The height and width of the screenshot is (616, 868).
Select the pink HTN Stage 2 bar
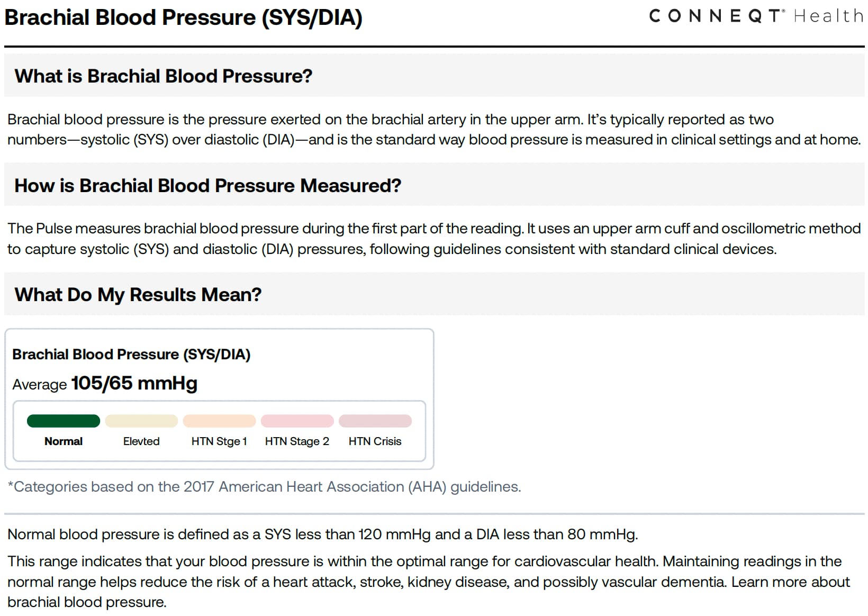297,421
